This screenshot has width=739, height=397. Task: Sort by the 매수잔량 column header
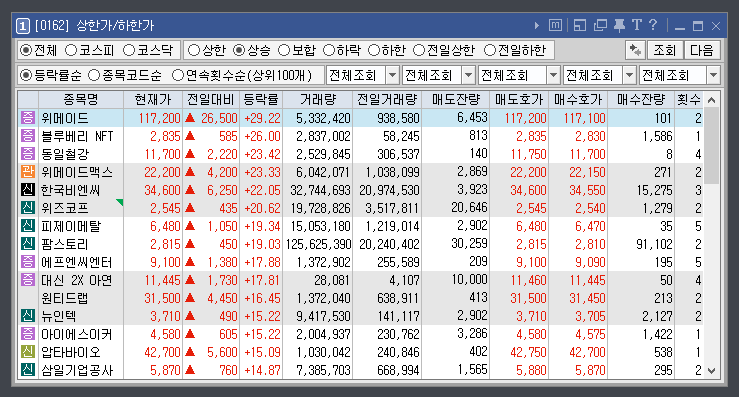641,99
